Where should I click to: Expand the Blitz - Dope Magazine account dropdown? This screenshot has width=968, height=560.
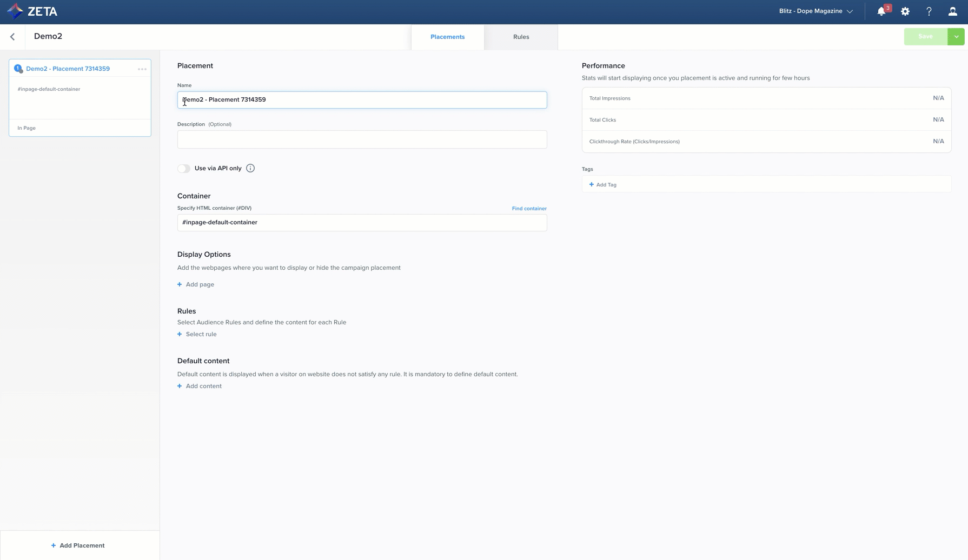(815, 11)
